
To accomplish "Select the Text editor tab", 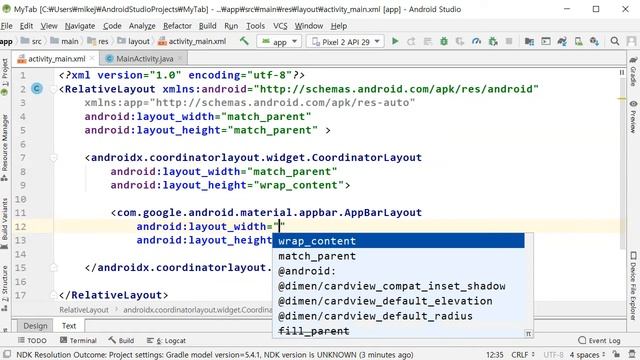I will coord(69,326).
